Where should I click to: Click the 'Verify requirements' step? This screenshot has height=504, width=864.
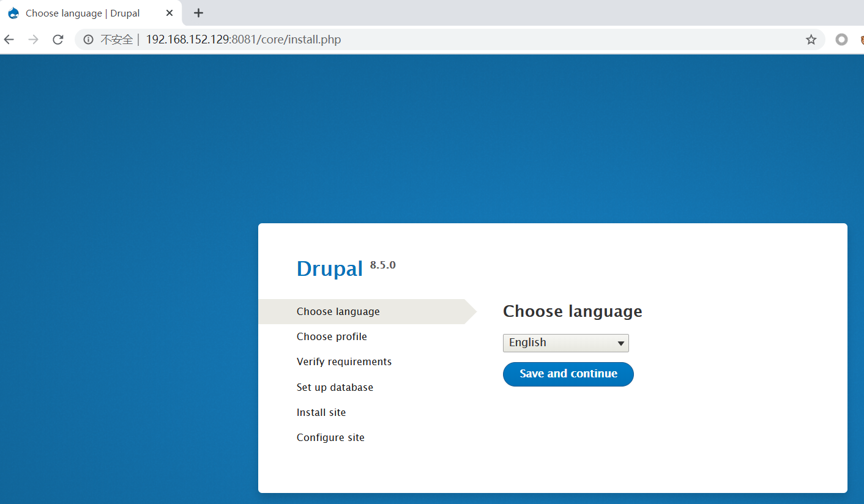tap(344, 361)
